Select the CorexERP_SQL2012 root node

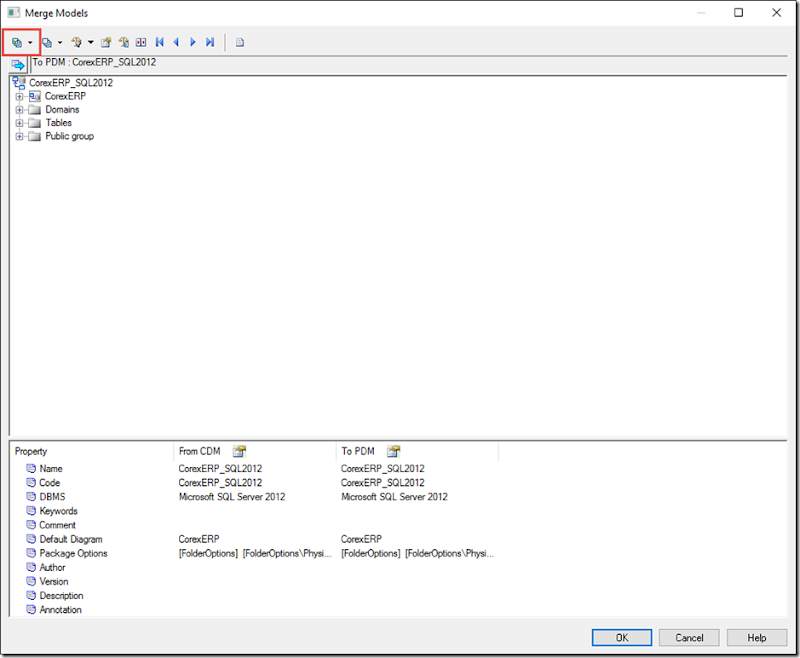[71, 83]
